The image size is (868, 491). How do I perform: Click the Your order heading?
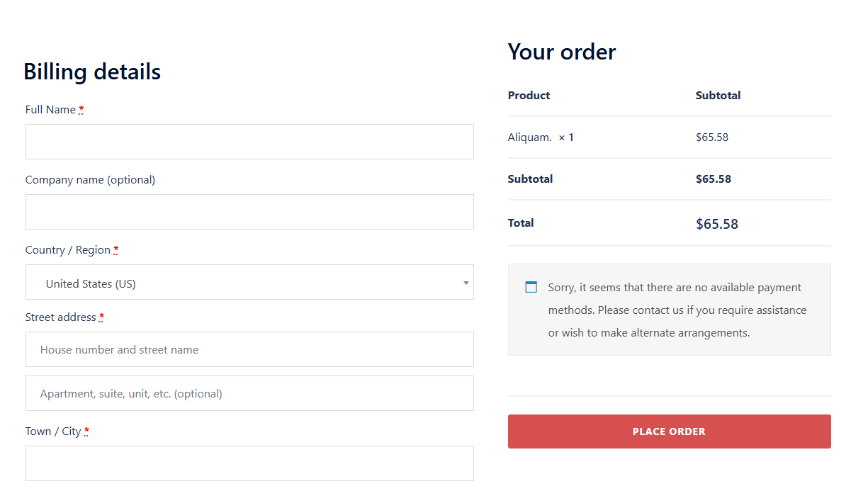click(x=562, y=52)
